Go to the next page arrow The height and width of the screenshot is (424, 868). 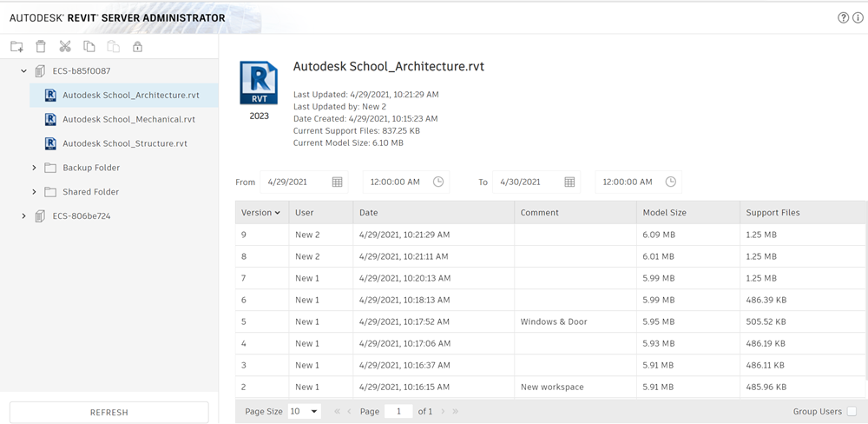[x=443, y=411]
